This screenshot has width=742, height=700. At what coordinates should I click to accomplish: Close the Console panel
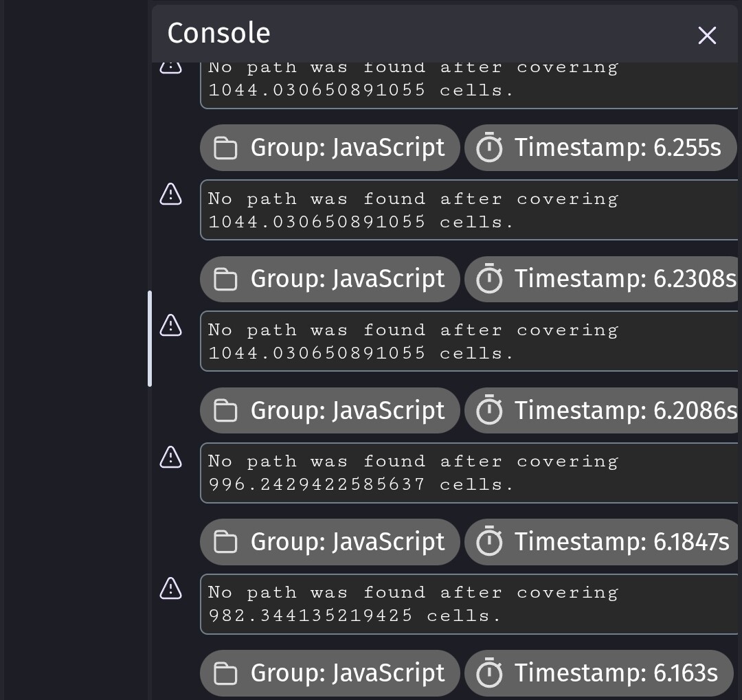click(707, 36)
